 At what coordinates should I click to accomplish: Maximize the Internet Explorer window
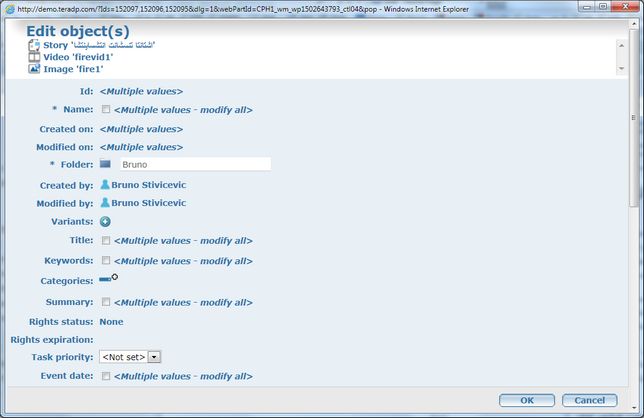(x=603, y=6)
